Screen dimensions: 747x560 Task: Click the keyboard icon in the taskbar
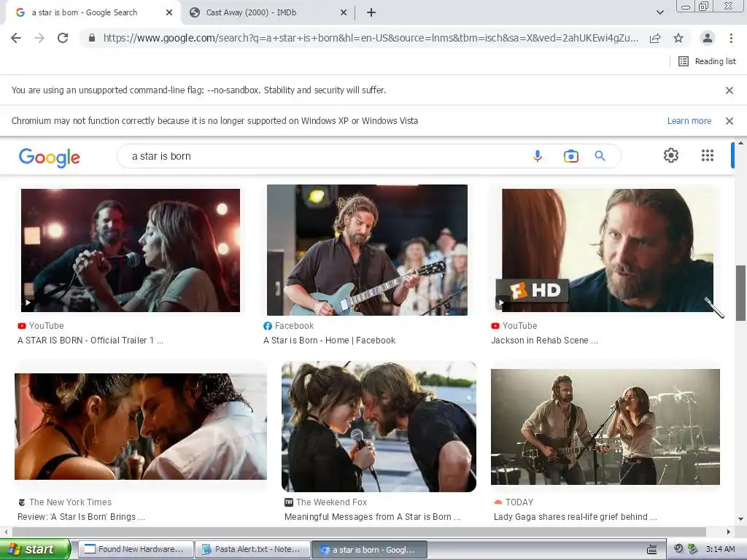pos(652,550)
